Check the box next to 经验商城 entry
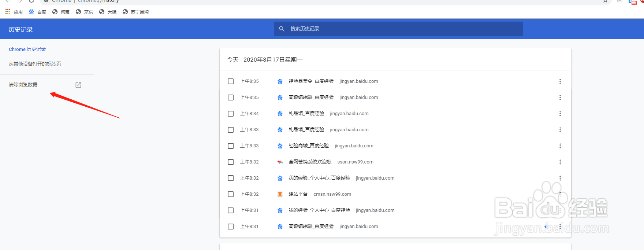 [x=231, y=146]
